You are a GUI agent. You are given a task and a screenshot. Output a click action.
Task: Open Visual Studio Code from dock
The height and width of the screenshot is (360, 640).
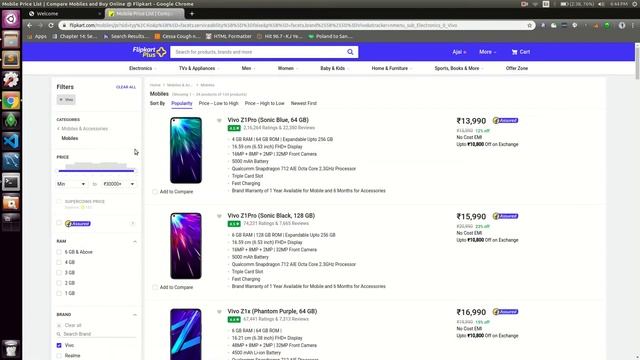11,141
